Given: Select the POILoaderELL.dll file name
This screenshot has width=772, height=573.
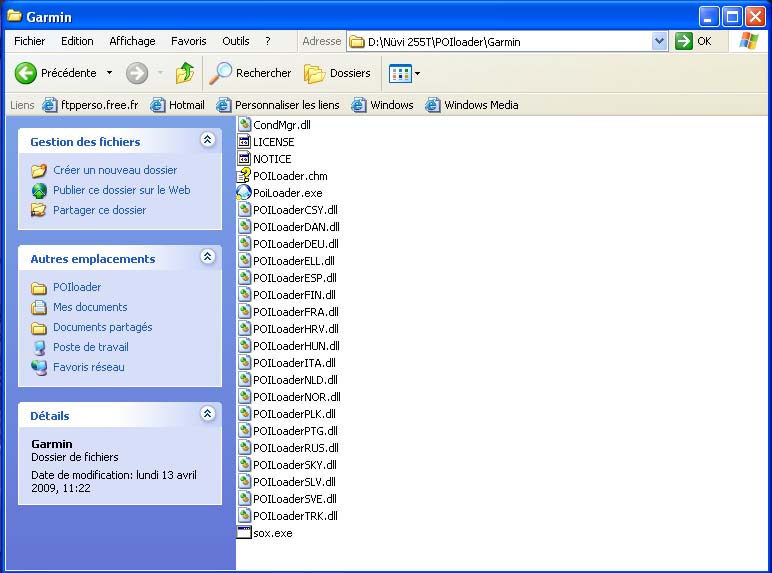Looking at the screenshot, I should [294, 261].
